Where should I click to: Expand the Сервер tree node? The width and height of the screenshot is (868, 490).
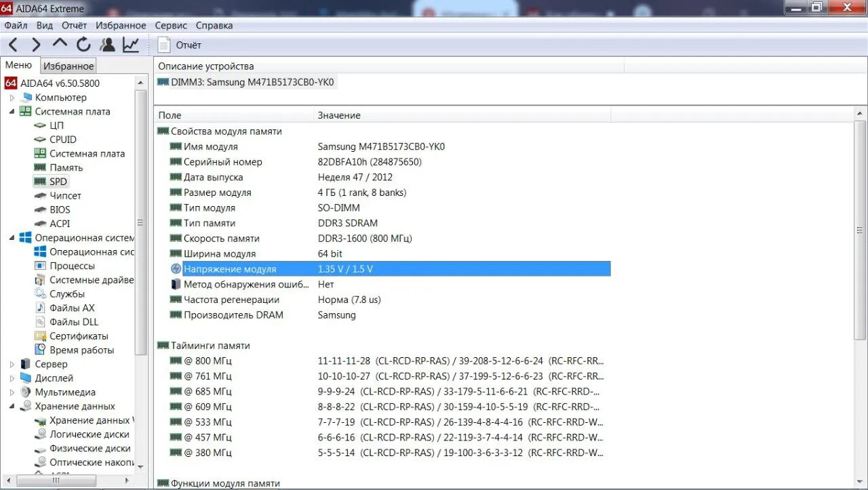click(12, 364)
